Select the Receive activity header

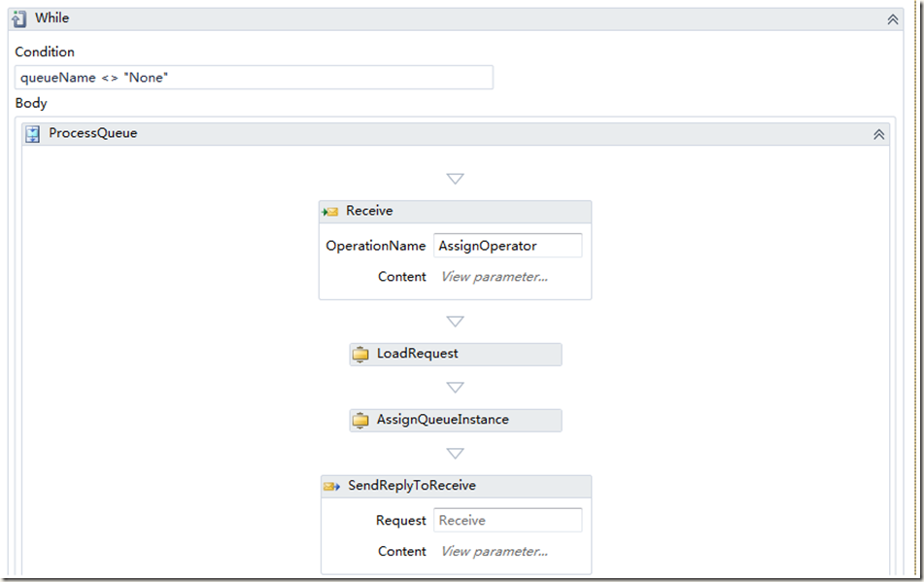(x=455, y=212)
